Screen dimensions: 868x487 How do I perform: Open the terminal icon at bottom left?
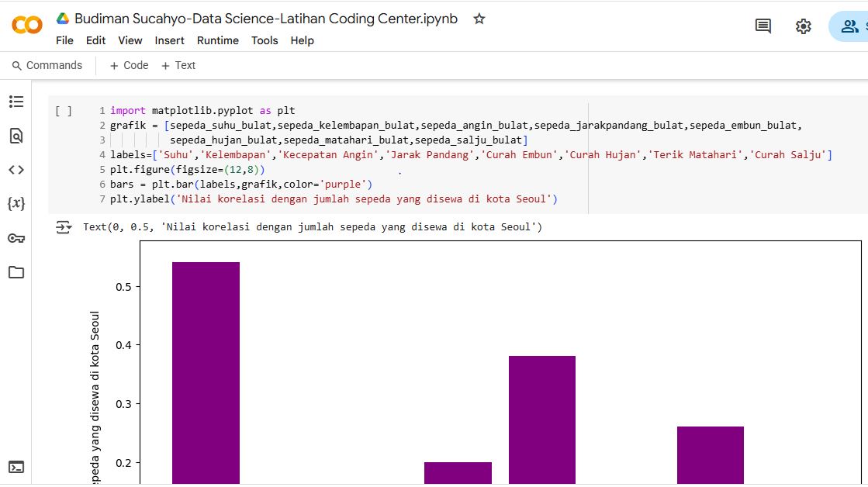(x=16, y=467)
